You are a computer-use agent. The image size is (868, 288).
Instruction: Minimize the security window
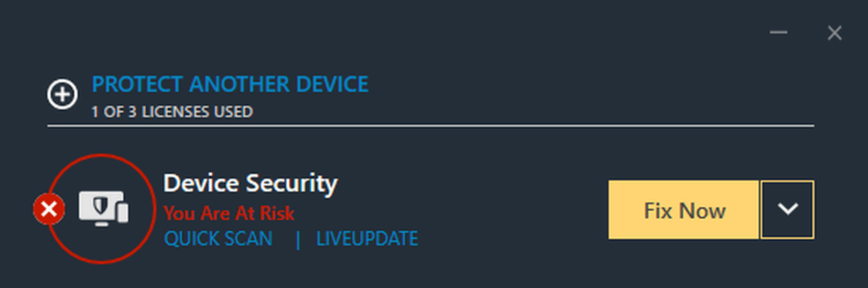click(778, 33)
